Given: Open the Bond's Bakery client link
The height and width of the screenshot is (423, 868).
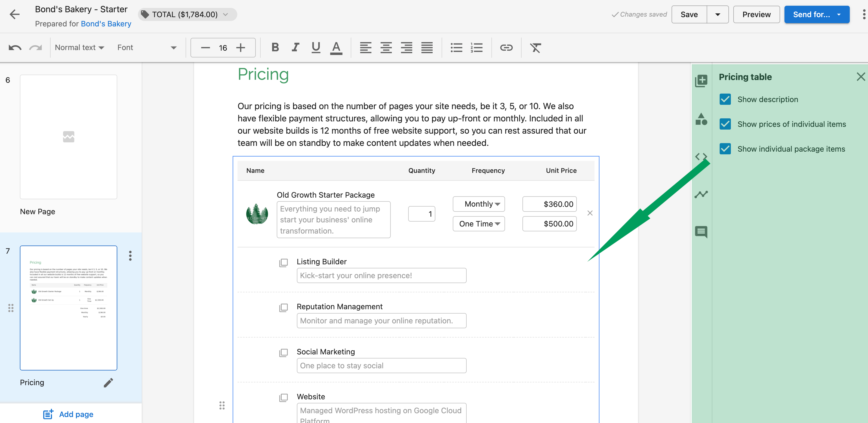Looking at the screenshot, I should 106,24.
